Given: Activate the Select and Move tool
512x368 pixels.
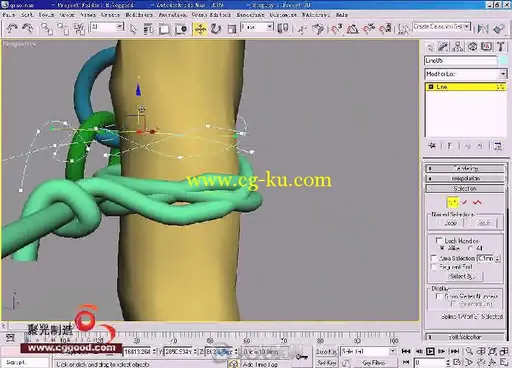Looking at the screenshot, I should tap(200, 29).
